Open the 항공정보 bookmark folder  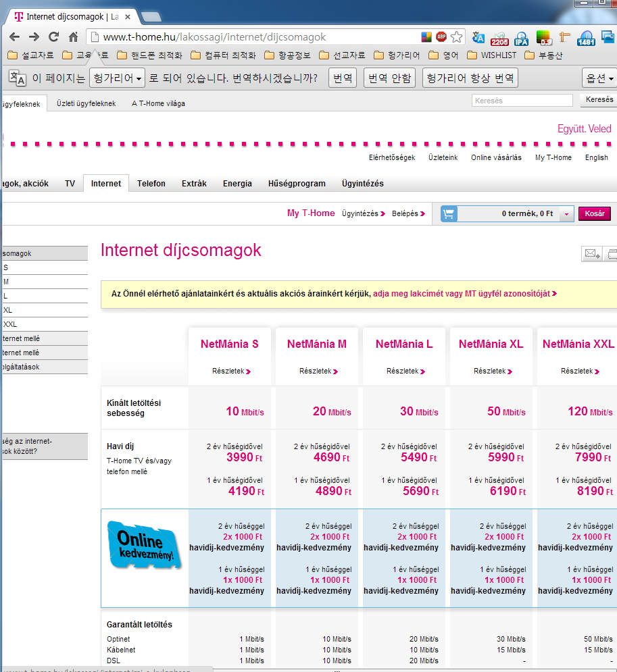coord(288,55)
